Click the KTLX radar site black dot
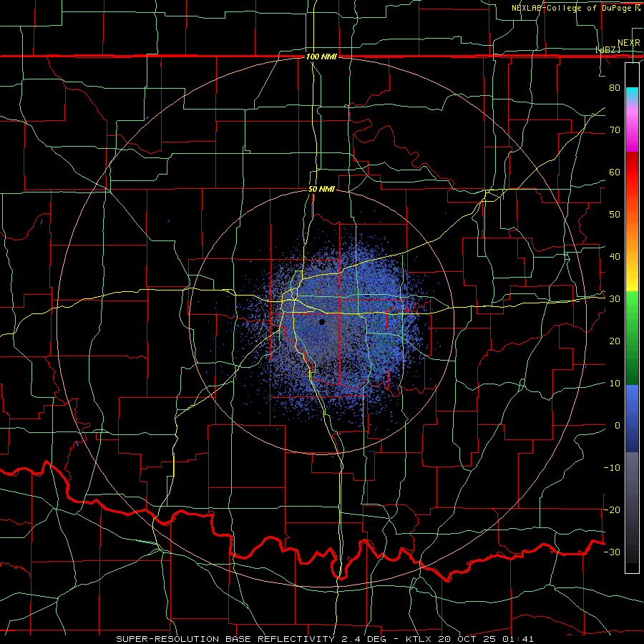 [x=322, y=322]
